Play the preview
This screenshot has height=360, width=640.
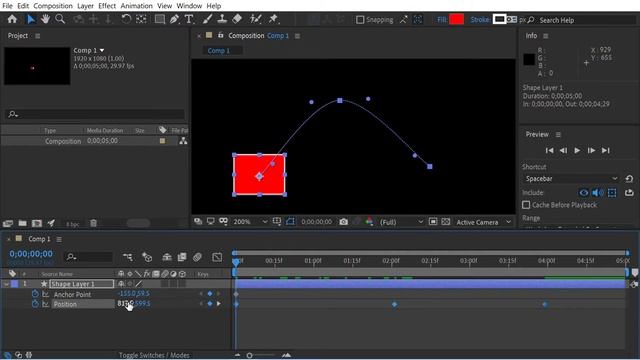tap(577, 151)
